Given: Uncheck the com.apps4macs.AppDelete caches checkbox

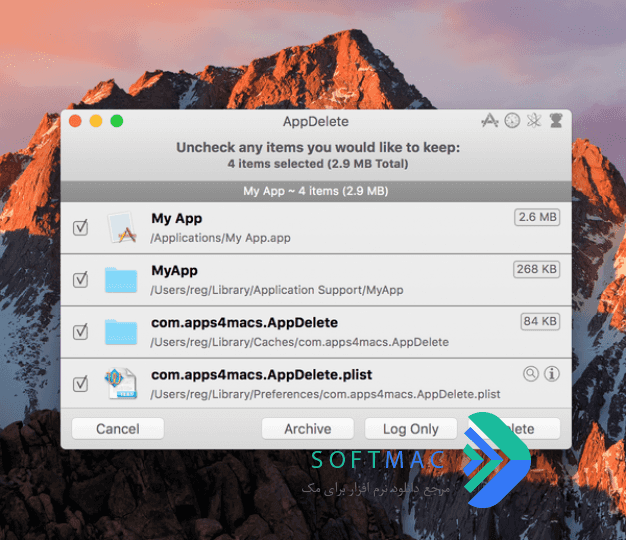Looking at the screenshot, I should [80, 332].
